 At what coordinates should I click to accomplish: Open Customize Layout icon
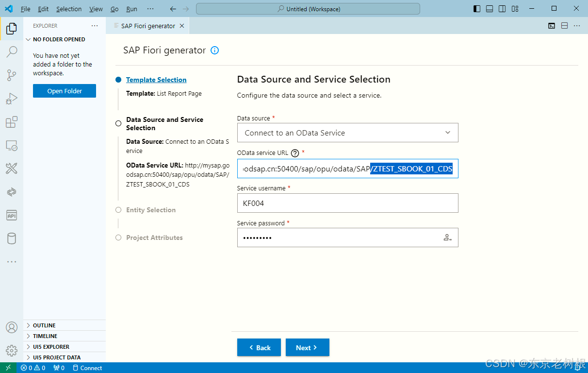(x=515, y=9)
